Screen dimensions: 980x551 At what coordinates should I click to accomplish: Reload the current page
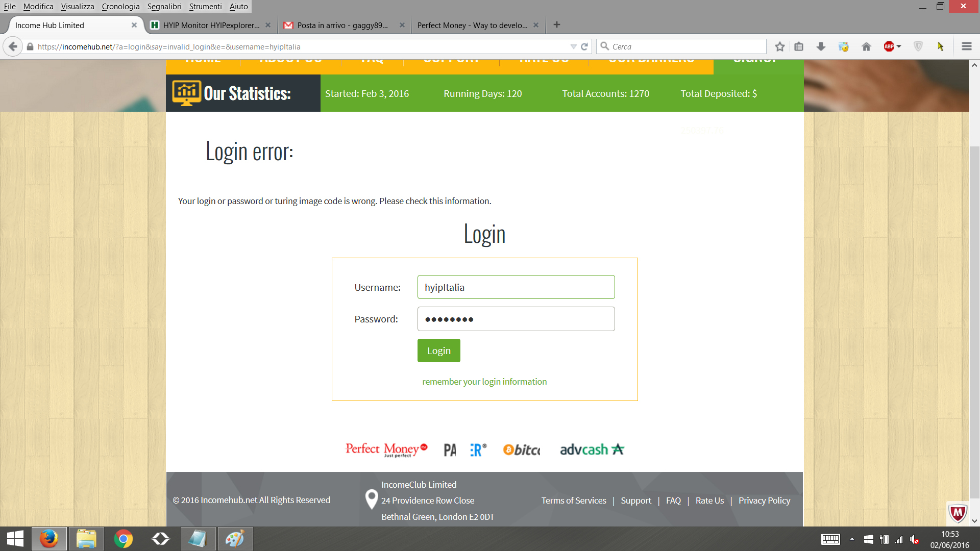pos(584,46)
